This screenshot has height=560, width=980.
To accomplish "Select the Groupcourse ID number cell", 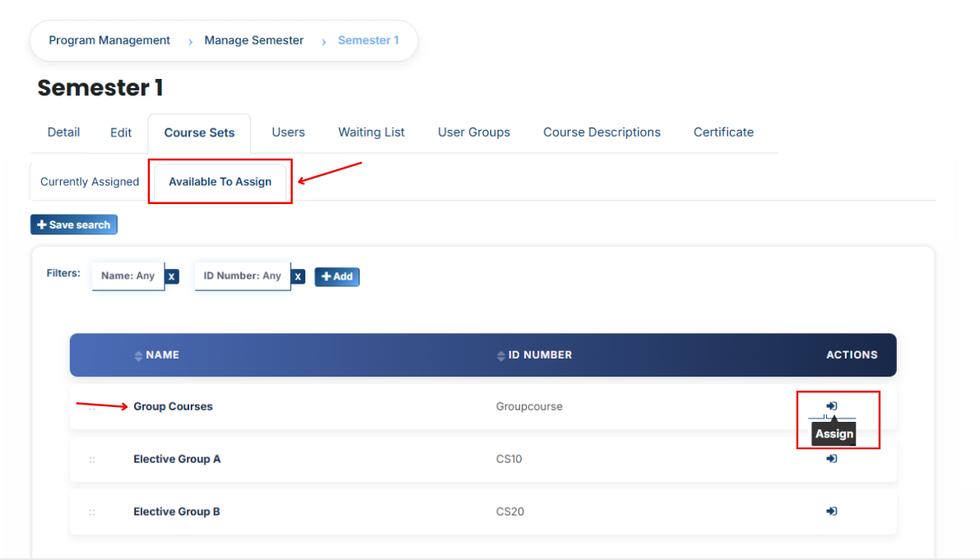I will click(529, 406).
